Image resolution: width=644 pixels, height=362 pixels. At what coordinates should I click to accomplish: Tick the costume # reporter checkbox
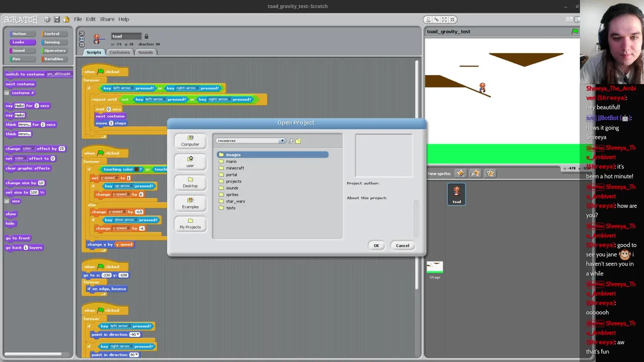pyautogui.click(x=7, y=93)
